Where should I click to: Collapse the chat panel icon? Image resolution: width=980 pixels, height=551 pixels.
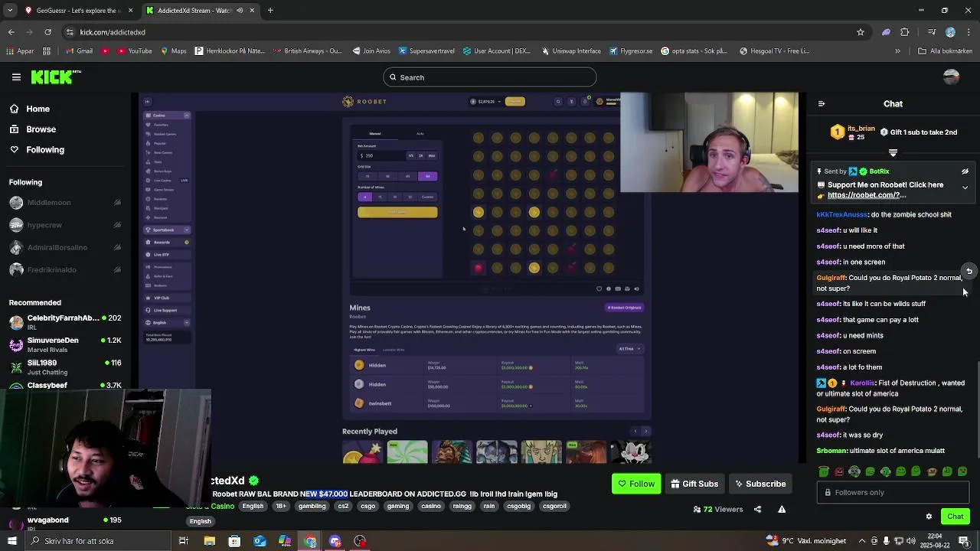click(x=821, y=104)
